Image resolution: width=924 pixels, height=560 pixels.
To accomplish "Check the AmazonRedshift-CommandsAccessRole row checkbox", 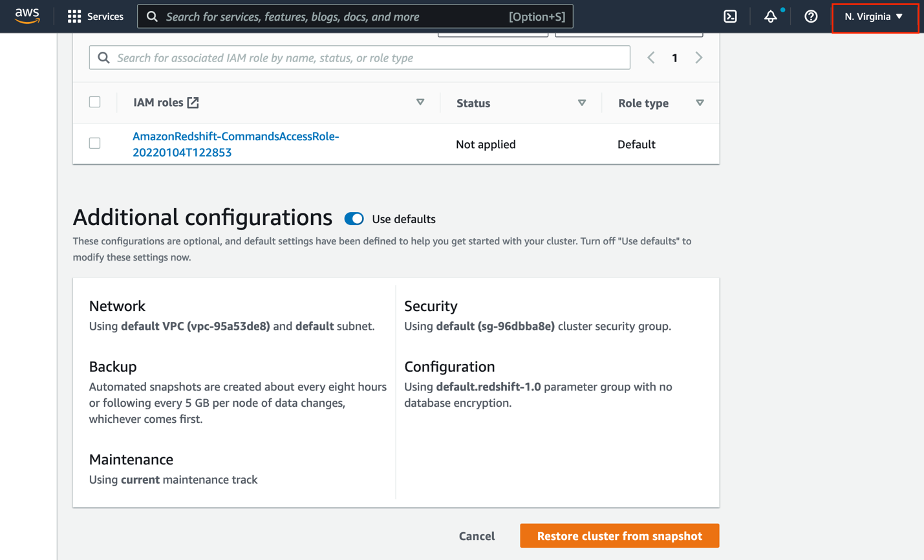I will coord(95,144).
